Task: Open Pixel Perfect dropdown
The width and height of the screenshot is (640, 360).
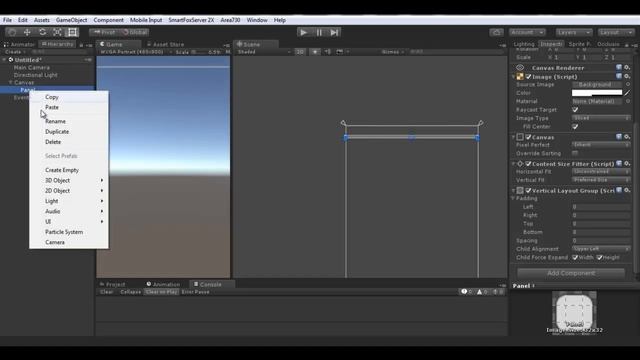Action: coord(601,145)
